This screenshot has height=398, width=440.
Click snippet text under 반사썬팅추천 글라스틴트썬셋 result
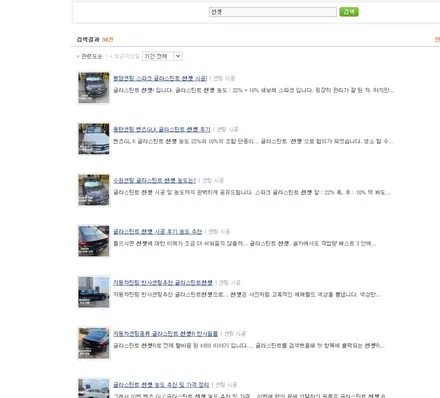tap(247, 294)
